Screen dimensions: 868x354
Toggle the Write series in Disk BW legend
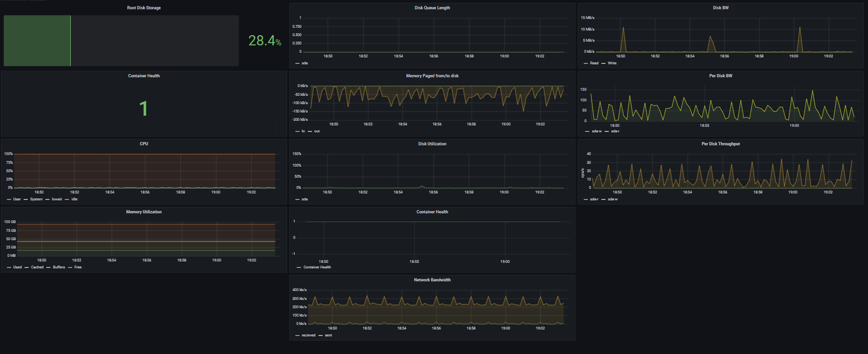point(612,63)
